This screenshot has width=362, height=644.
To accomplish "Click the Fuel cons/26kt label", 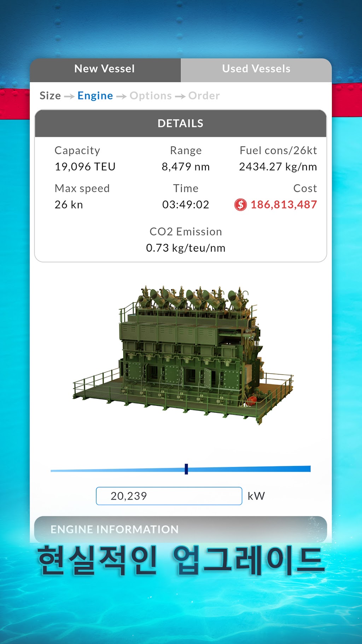I will pyautogui.click(x=278, y=150).
